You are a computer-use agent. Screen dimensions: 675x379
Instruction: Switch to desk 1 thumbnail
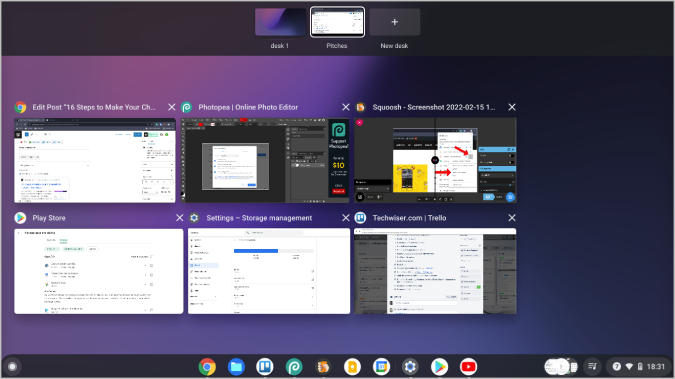click(x=280, y=22)
